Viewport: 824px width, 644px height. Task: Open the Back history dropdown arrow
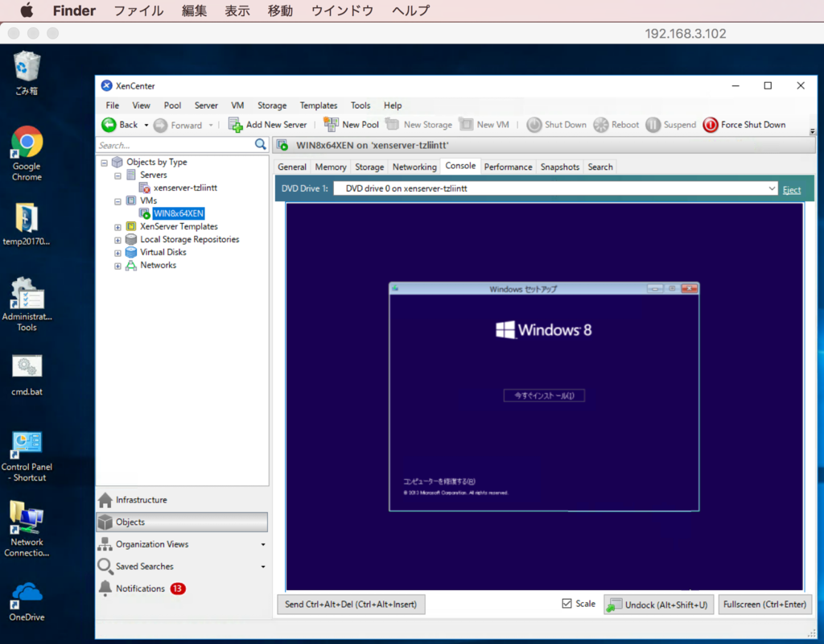point(146,125)
